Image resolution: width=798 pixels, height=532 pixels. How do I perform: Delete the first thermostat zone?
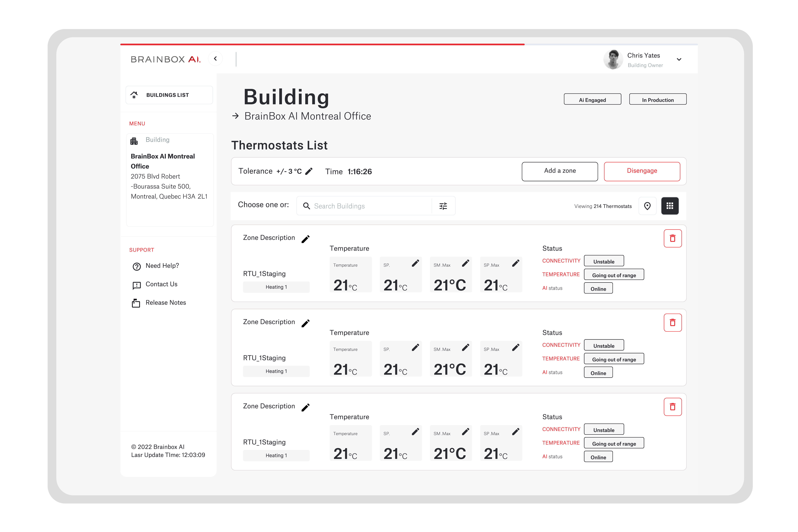coord(672,239)
